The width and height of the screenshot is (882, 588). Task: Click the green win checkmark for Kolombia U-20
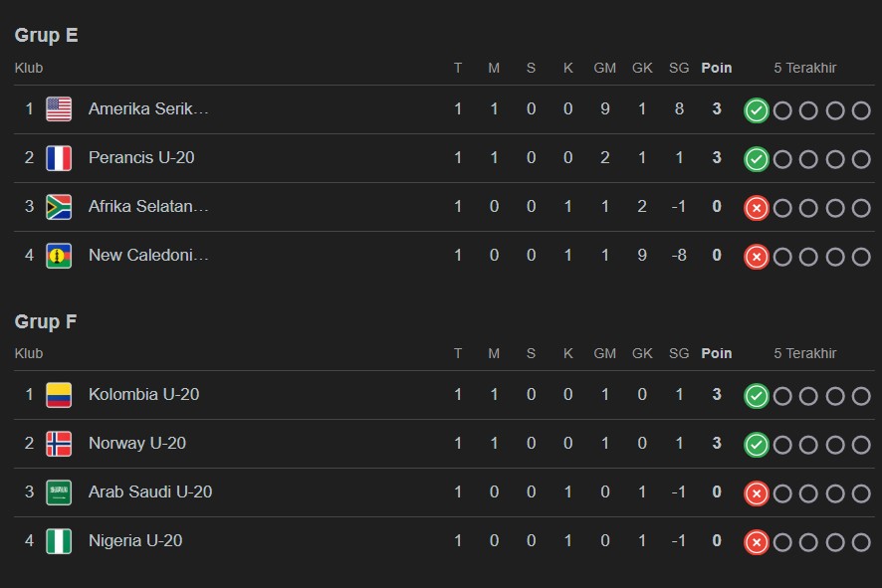click(757, 396)
